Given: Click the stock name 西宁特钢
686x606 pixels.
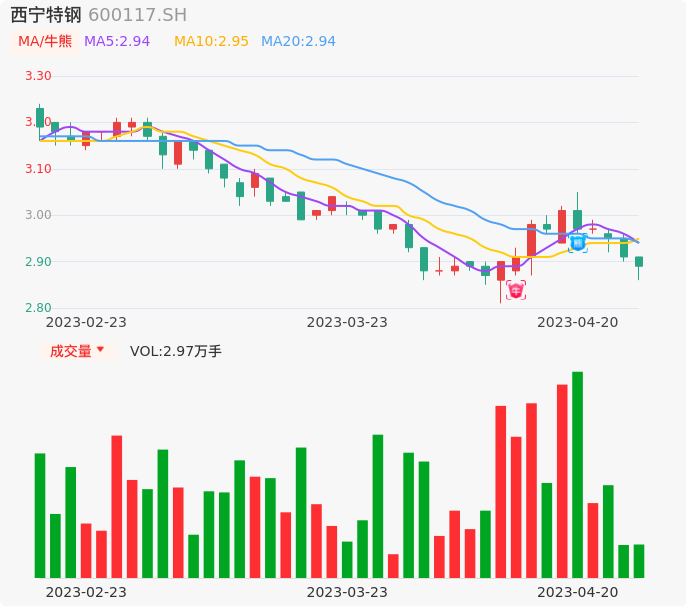Looking at the screenshot, I should pyautogui.click(x=46, y=15).
